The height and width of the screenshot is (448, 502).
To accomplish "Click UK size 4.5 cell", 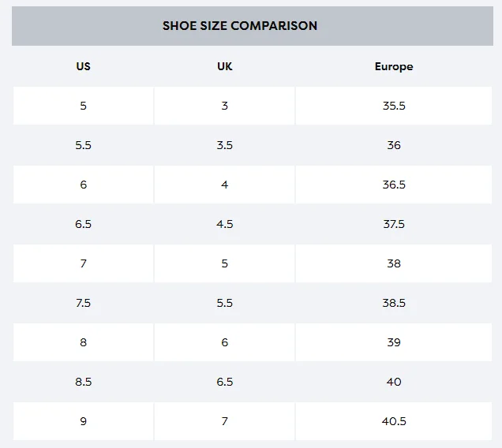I will [x=225, y=224].
